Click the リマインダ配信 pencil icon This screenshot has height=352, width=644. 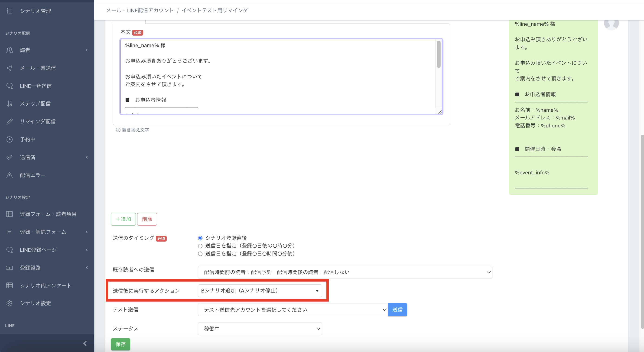tap(10, 122)
